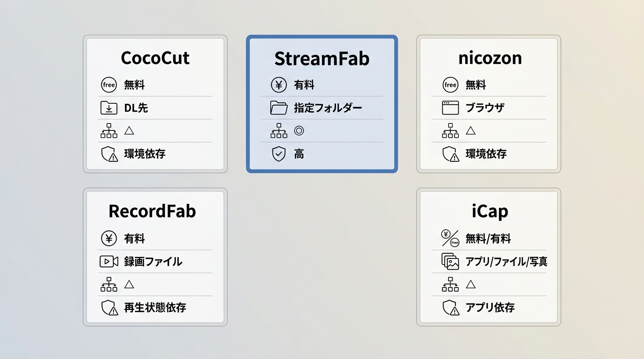Click 無料 text in nicozon card
The image size is (644, 359).
coord(476,85)
